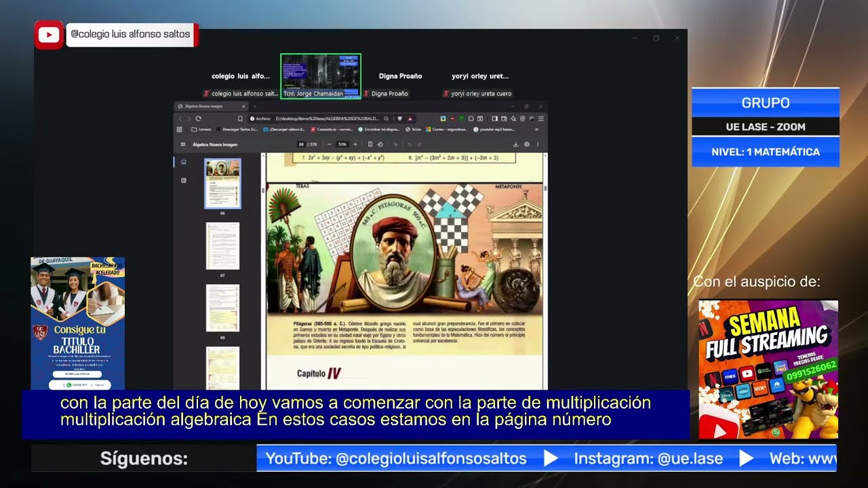868x488 pixels.
Task: Close the Álgebra Nueva imagen tab
Action: (x=243, y=106)
